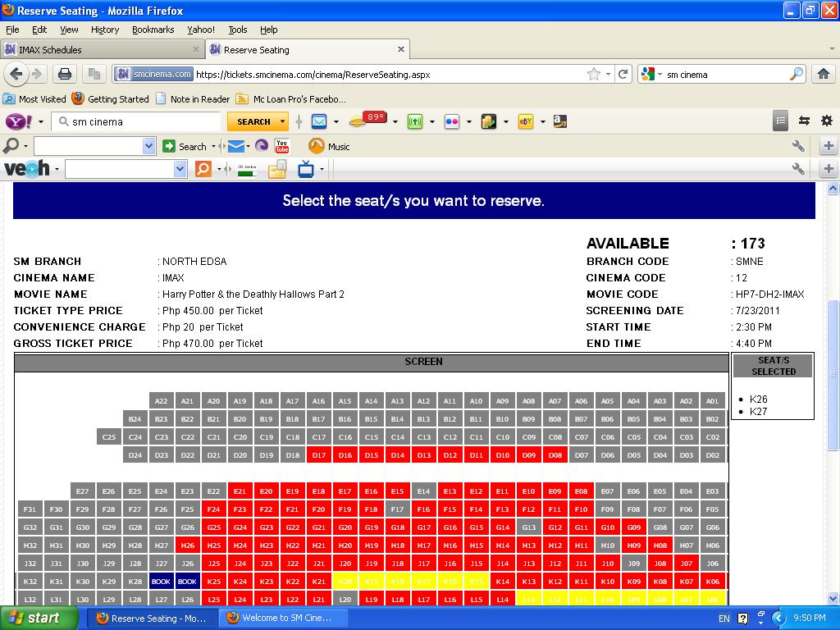Go back using the browser back arrow

click(16, 74)
